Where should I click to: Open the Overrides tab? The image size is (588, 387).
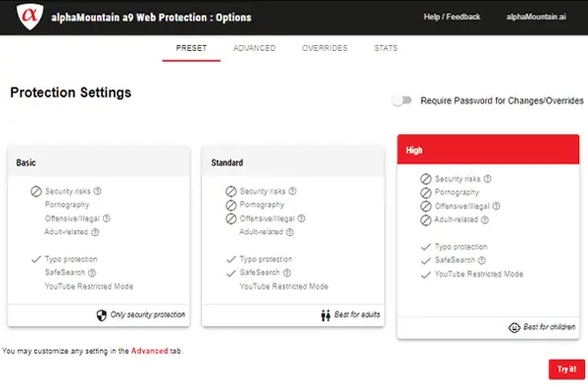click(x=324, y=48)
